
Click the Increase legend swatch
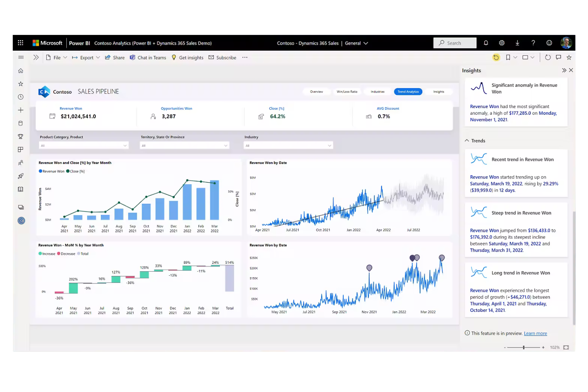click(40, 253)
